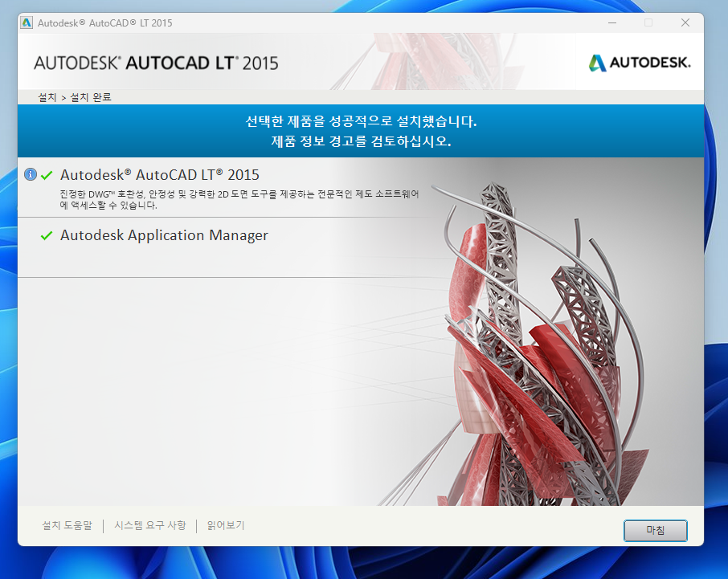Click the blue info icon beside AutoCAD LT 2015

click(x=31, y=174)
